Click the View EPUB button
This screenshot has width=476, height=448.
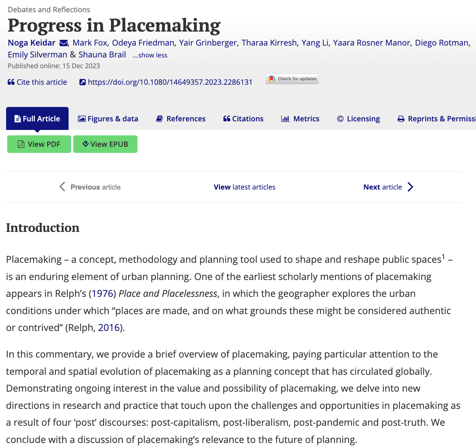click(x=105, y=144)
